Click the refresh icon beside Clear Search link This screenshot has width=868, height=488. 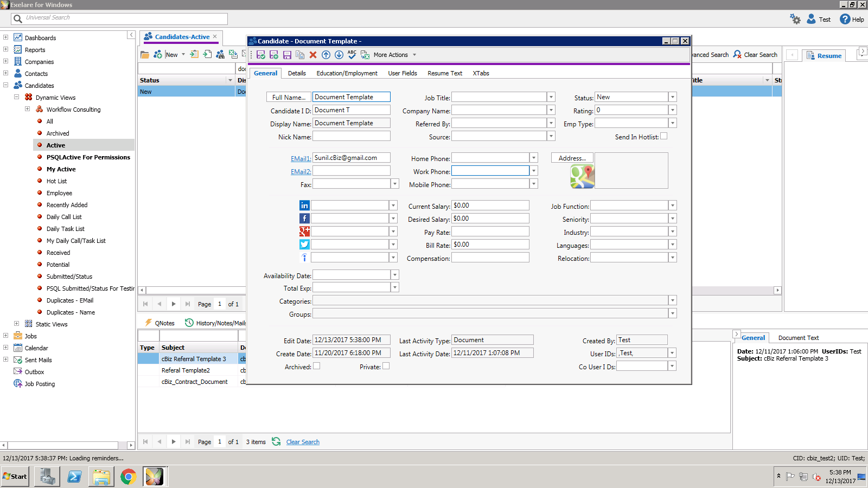click(x=276, y=441)
